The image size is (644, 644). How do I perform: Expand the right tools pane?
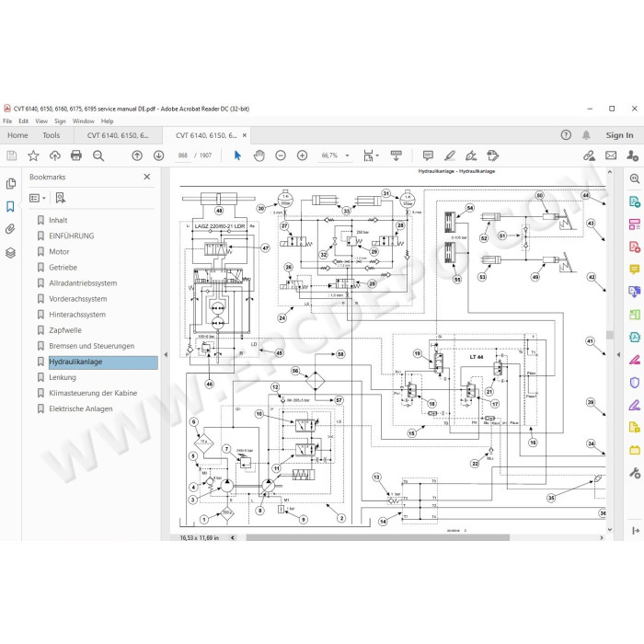[x=635, y=531]
